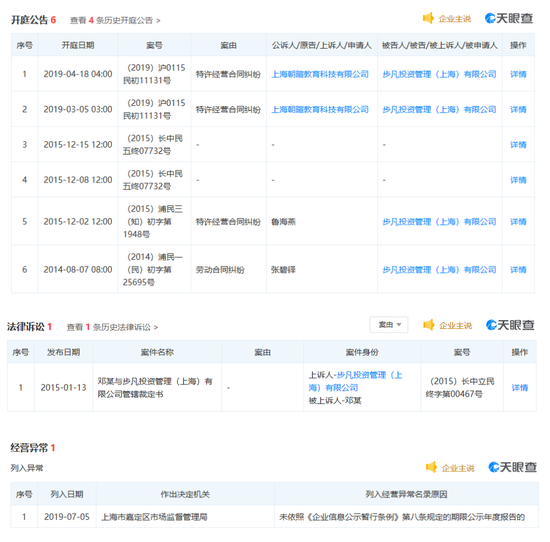Select 被上诉人-邓某 text
The width and height of the screenshot is (550, 542).
click(x=335, y=401)
